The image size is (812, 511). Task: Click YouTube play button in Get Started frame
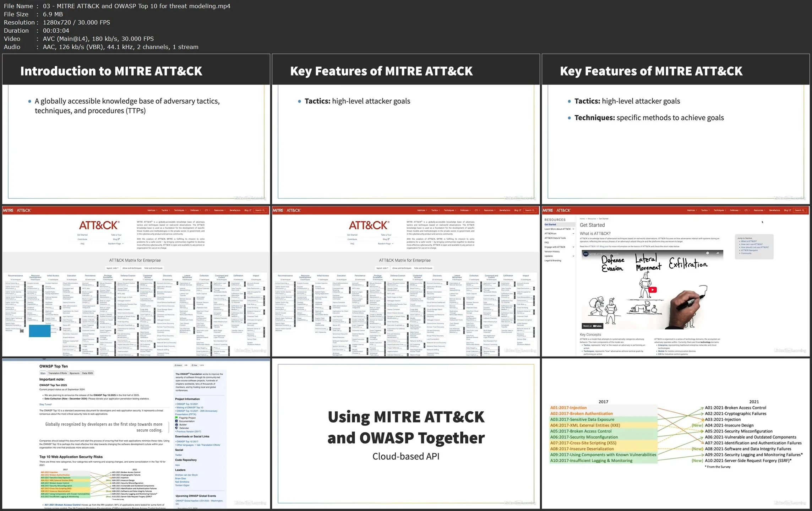point(652,290)
